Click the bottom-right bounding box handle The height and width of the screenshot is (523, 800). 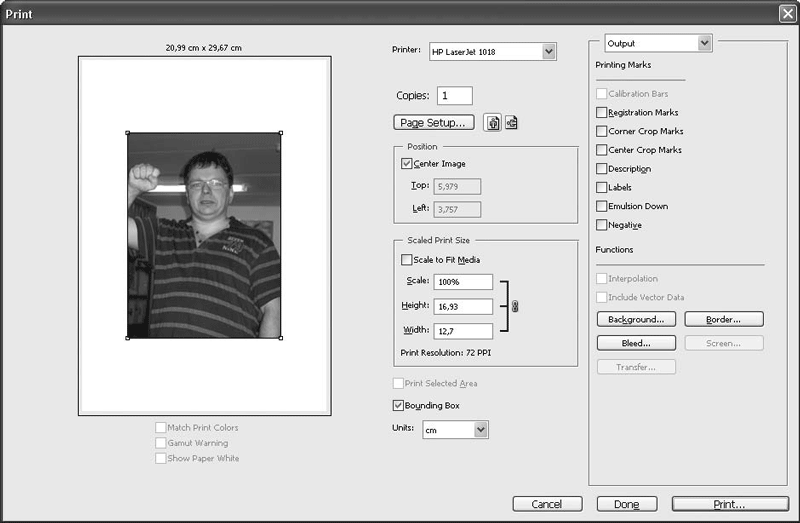coord(280,338)
